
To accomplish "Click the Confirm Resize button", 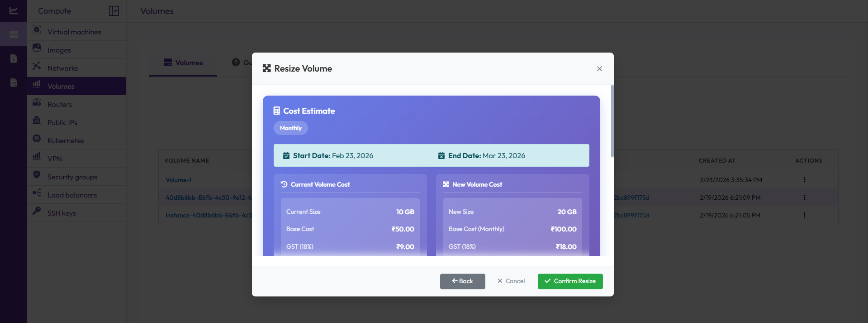I will [x=570, y=281].
